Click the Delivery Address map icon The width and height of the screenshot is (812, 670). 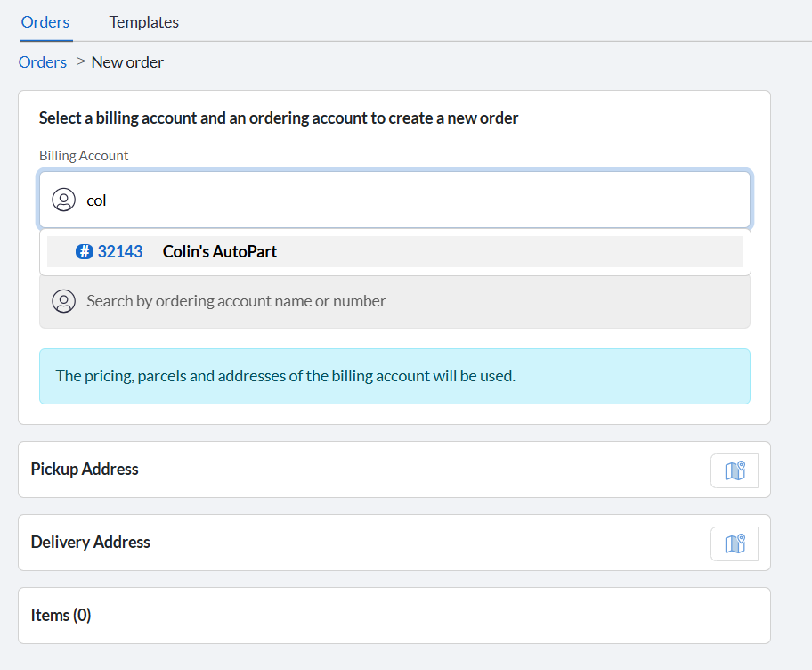[735, 543]
